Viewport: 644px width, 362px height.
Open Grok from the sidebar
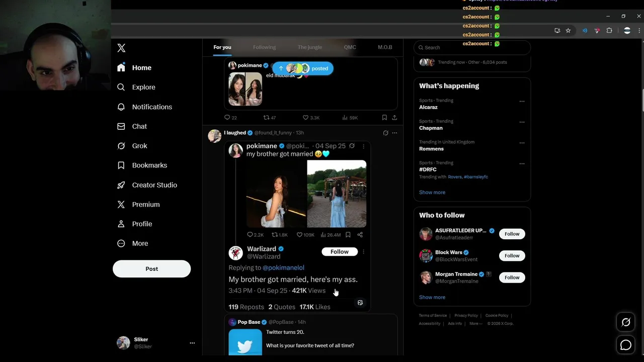[132, 146]
